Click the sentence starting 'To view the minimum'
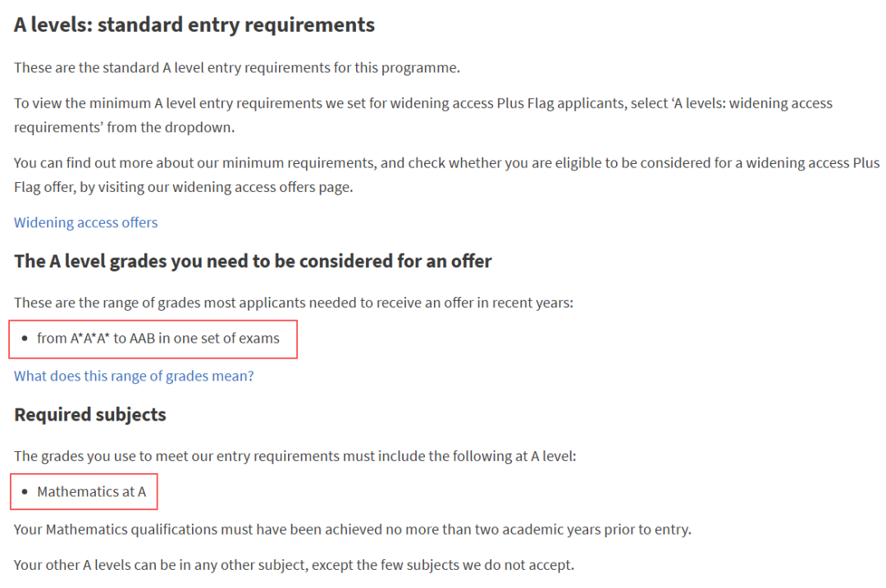This screenshot has height=588, width=886. 328,103
